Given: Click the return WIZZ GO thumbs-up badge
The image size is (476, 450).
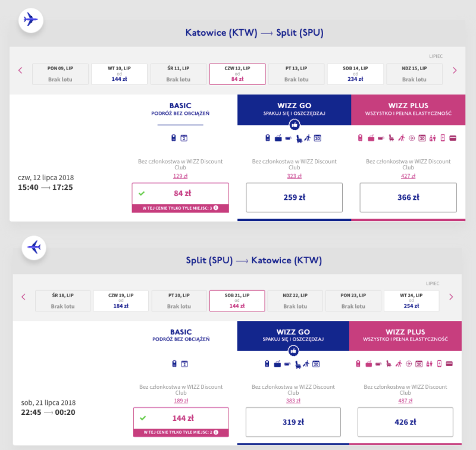Looking at the screenshot, I should click(293, 351).
